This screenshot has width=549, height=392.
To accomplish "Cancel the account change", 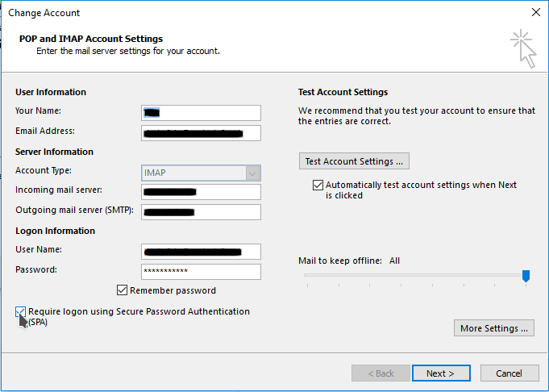I will (x=509, y=373).
